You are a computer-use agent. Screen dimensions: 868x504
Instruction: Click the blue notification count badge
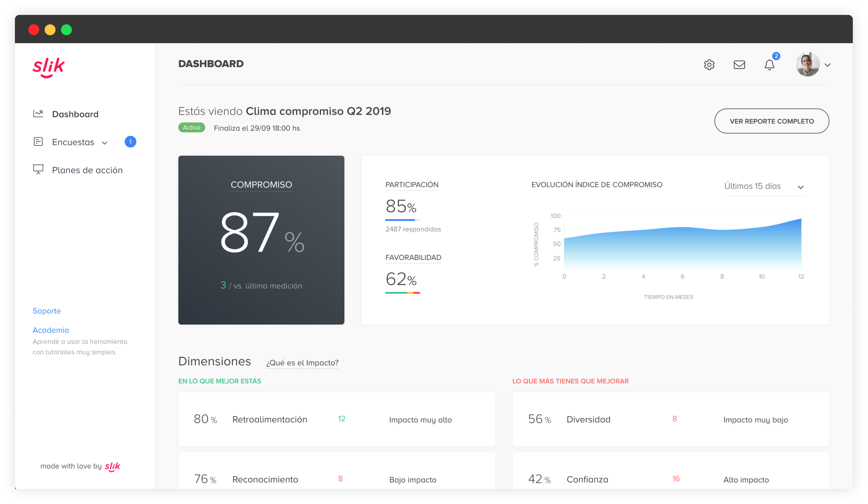776,56
